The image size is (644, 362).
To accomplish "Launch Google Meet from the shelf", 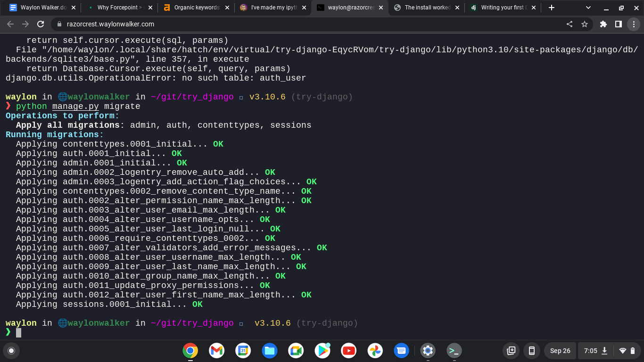I will (296, 350).
